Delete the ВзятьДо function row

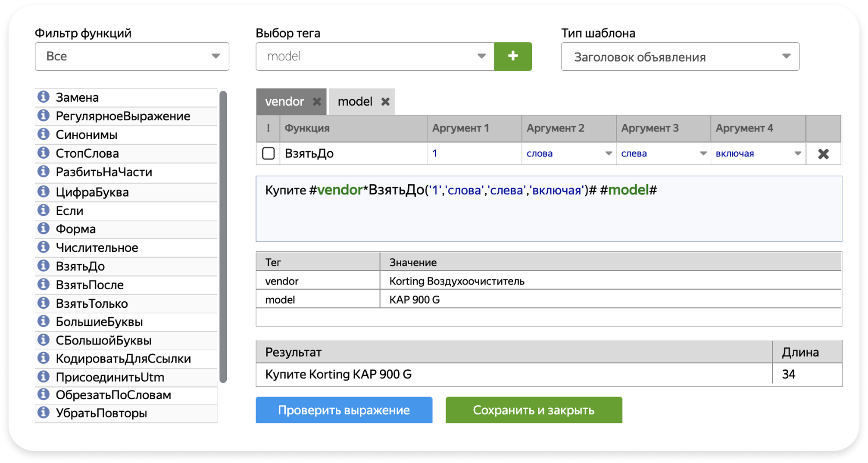click(823, 154)
